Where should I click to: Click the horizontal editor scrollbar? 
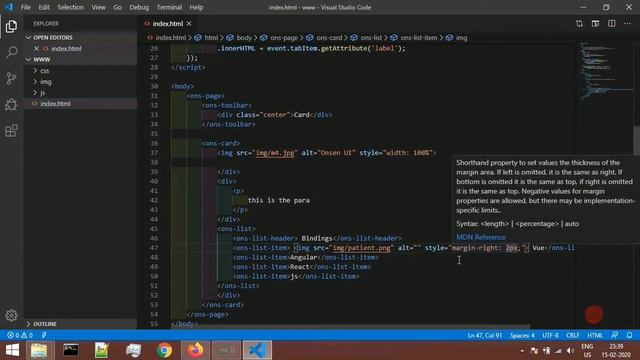point(351,327)
